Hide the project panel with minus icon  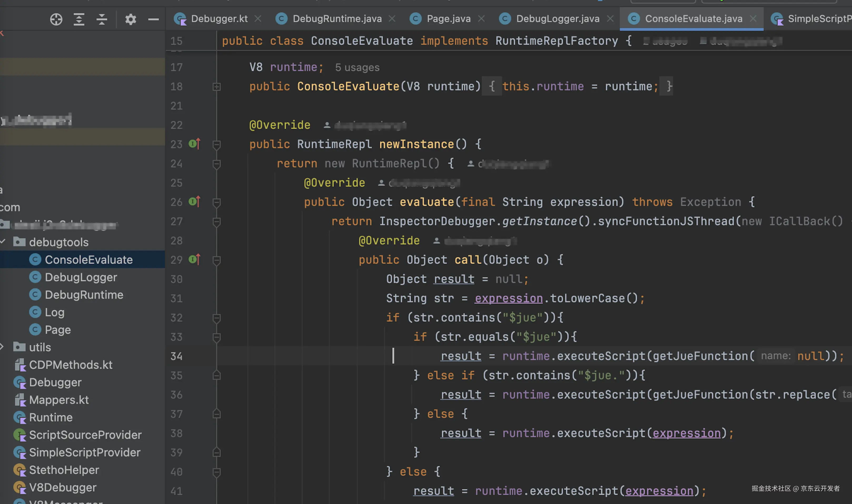(x=153, y=19)
